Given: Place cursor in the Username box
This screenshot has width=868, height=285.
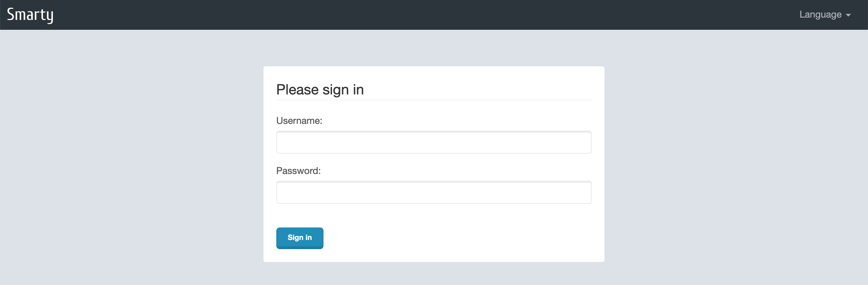Looking at the screenshot, I should click(434, 142).
